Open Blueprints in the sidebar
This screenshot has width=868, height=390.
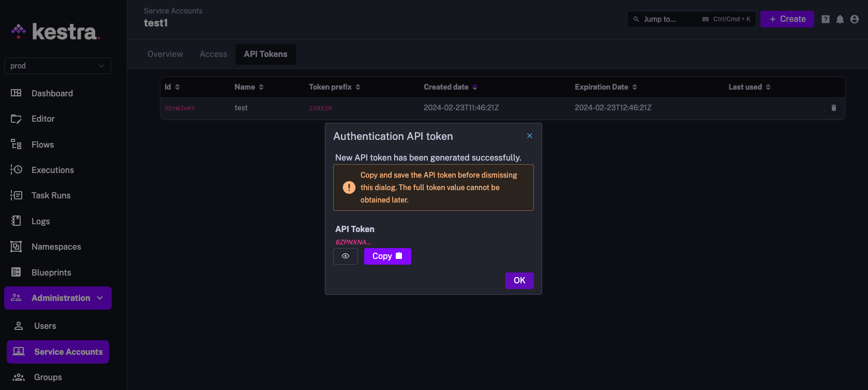(x=51, y=272)
